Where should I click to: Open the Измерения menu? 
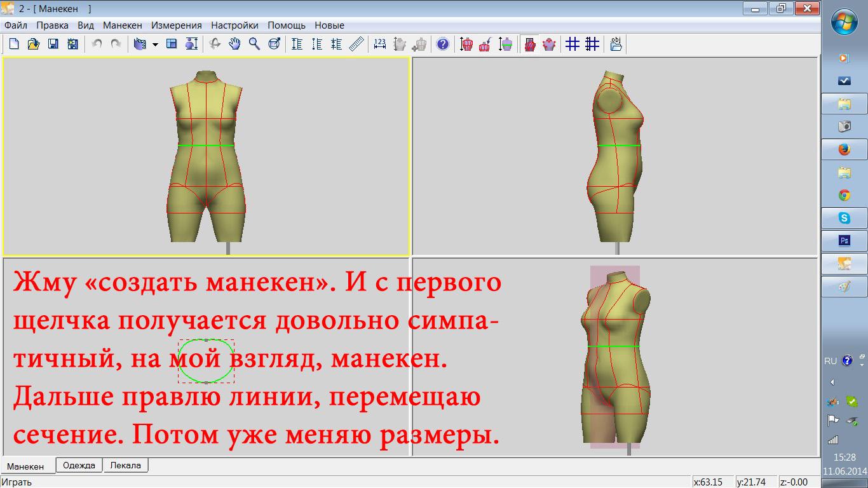click(177, 25)
